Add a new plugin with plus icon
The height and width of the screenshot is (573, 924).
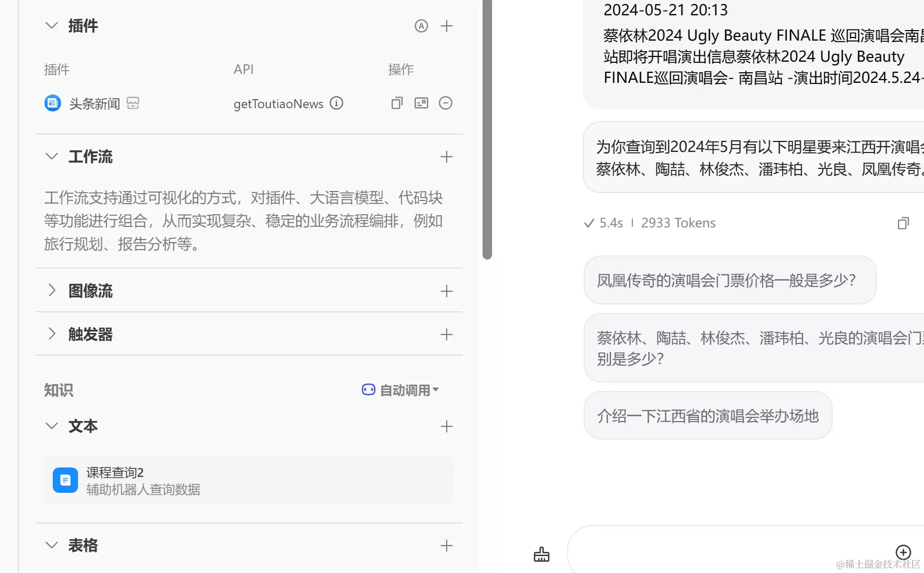[447, 26]
